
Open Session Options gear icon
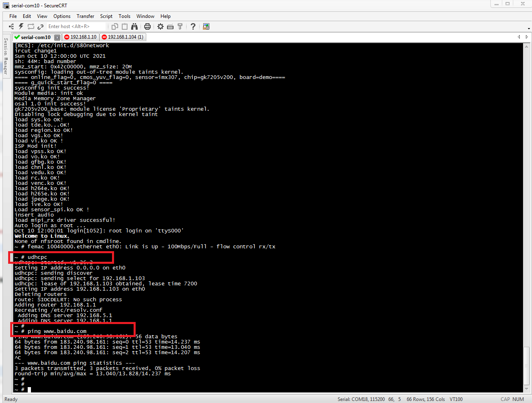(160, 26)
